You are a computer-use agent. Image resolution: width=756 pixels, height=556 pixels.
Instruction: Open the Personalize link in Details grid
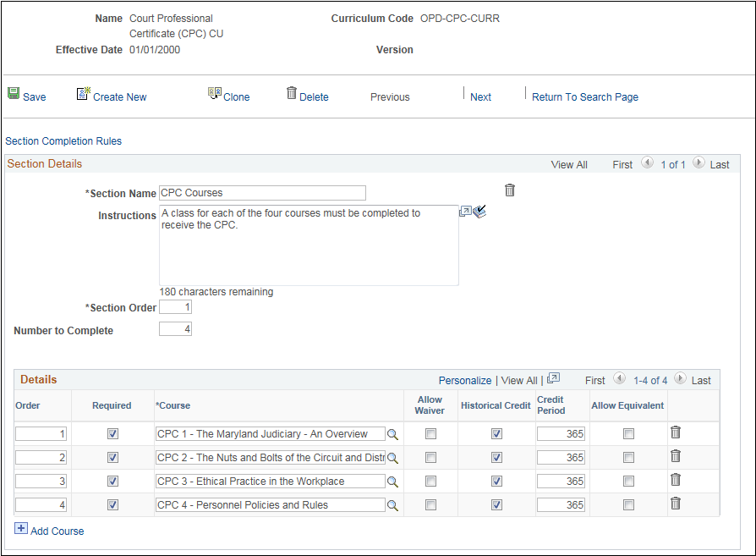465,381
